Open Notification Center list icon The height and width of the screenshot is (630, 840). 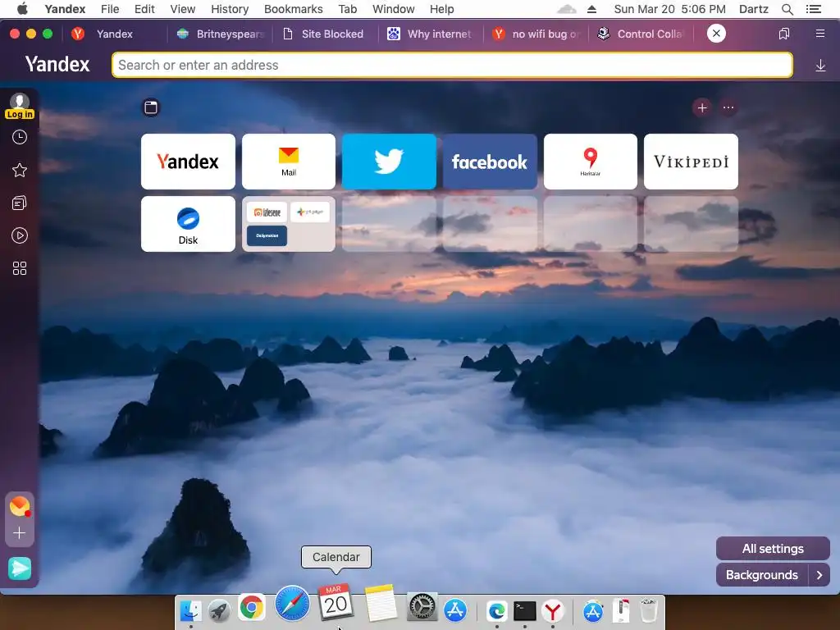(x=813, y=9)
